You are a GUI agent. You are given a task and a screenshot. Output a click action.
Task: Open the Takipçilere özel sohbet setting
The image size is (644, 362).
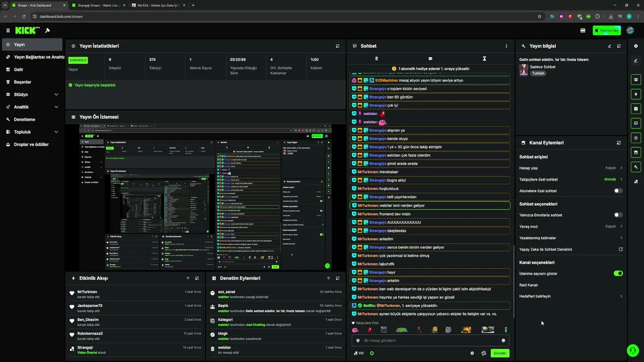[x=571, y=179]
